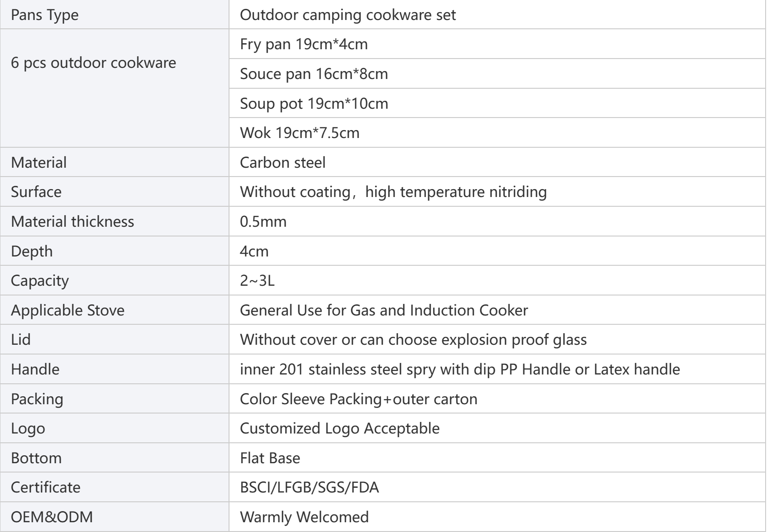767x532 pixels.
Task: Click the Pans Type label cell
Action: coord(45,15)
